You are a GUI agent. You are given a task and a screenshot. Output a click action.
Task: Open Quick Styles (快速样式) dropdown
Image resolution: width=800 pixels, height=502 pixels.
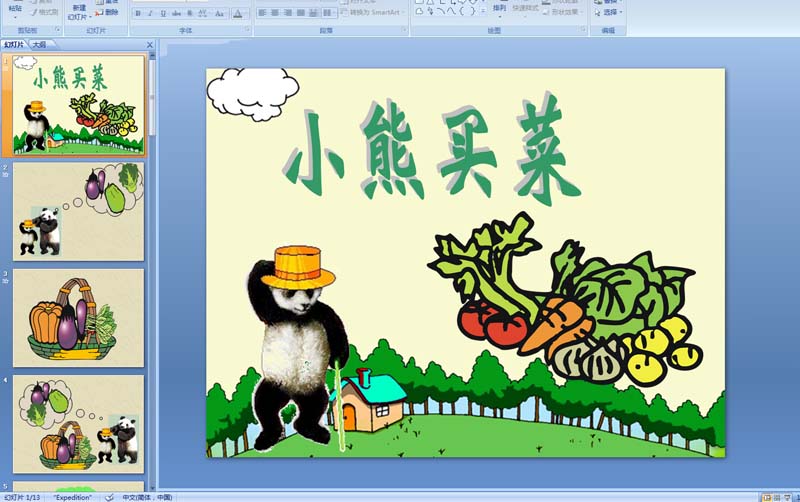tap(526, 9)
